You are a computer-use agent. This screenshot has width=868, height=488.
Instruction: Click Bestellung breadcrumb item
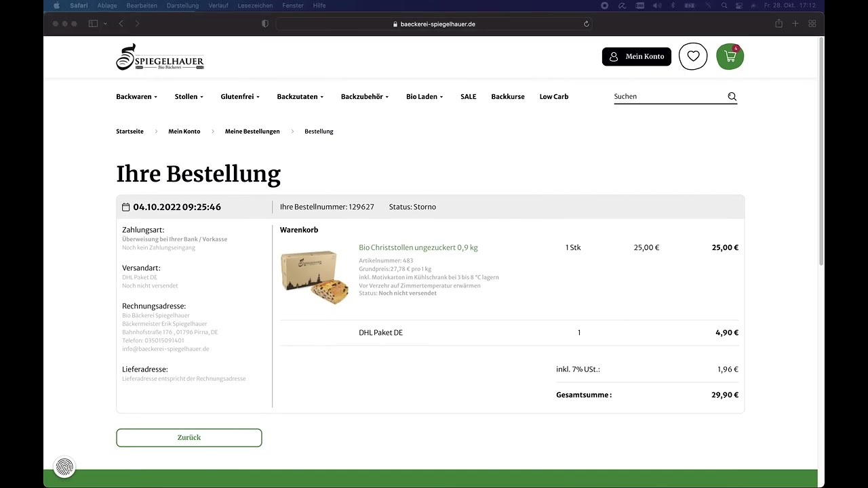[x=319, y=131]
